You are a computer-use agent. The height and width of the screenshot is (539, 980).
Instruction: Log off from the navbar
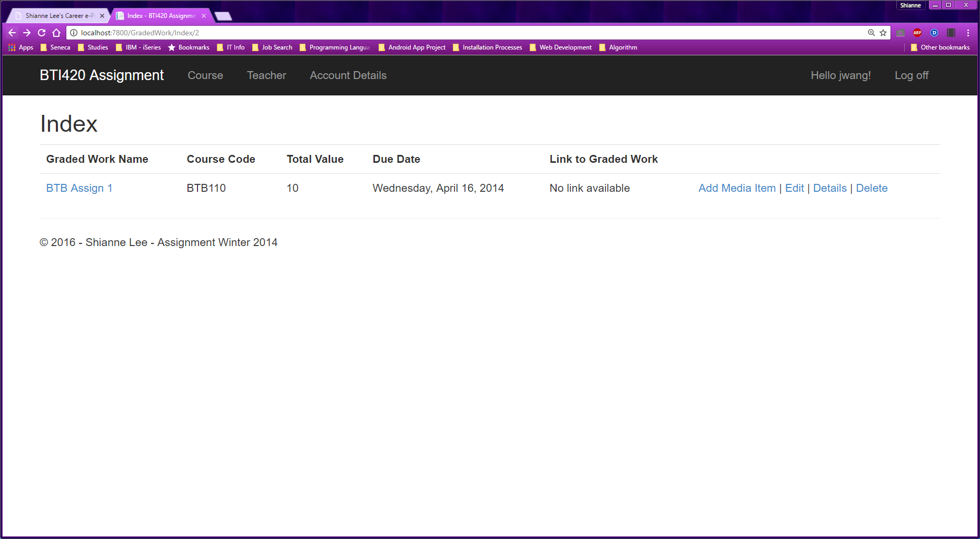912,75
